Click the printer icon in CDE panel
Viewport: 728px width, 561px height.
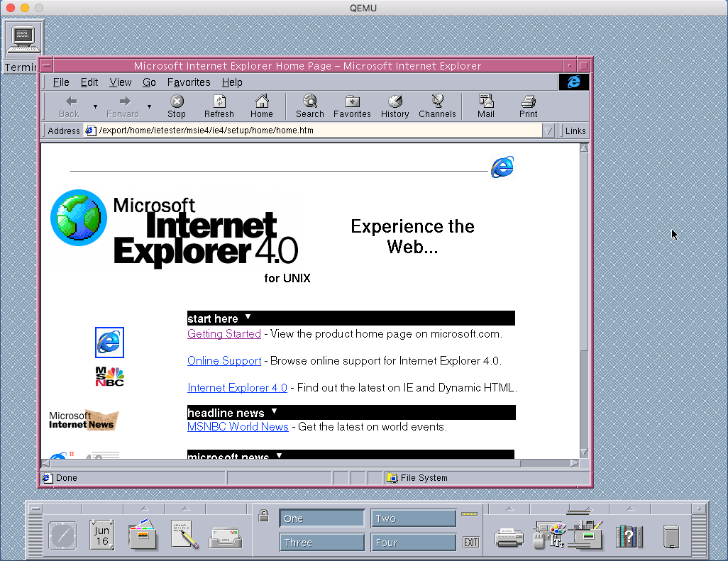coord(509,538)
